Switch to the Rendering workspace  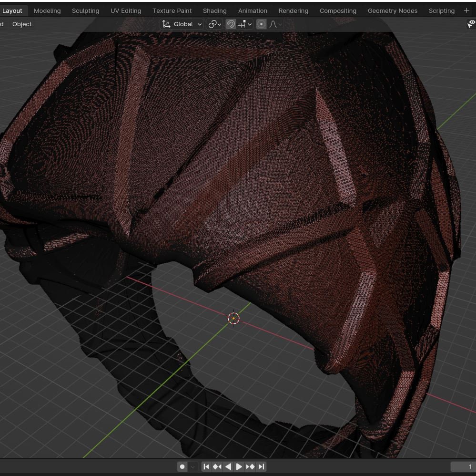293,10
